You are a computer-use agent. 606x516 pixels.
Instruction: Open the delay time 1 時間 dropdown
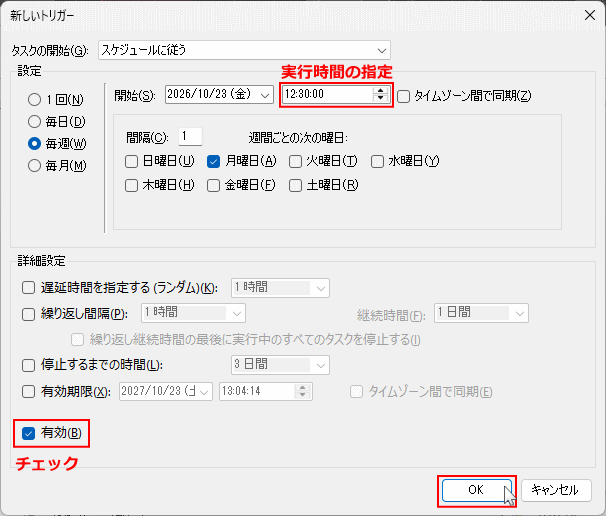click(x=280, y=288)
